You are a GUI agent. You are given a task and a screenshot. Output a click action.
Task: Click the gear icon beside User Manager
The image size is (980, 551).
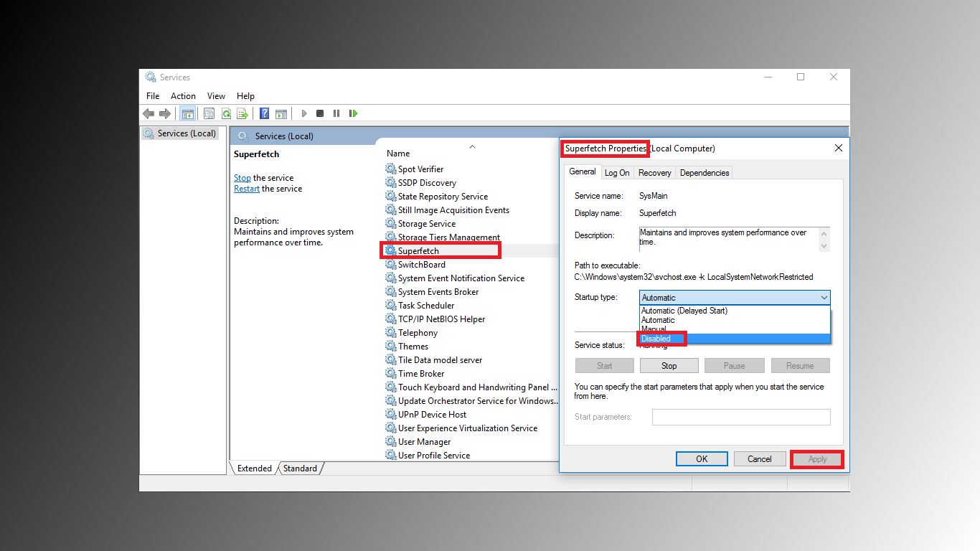(390, 441)
